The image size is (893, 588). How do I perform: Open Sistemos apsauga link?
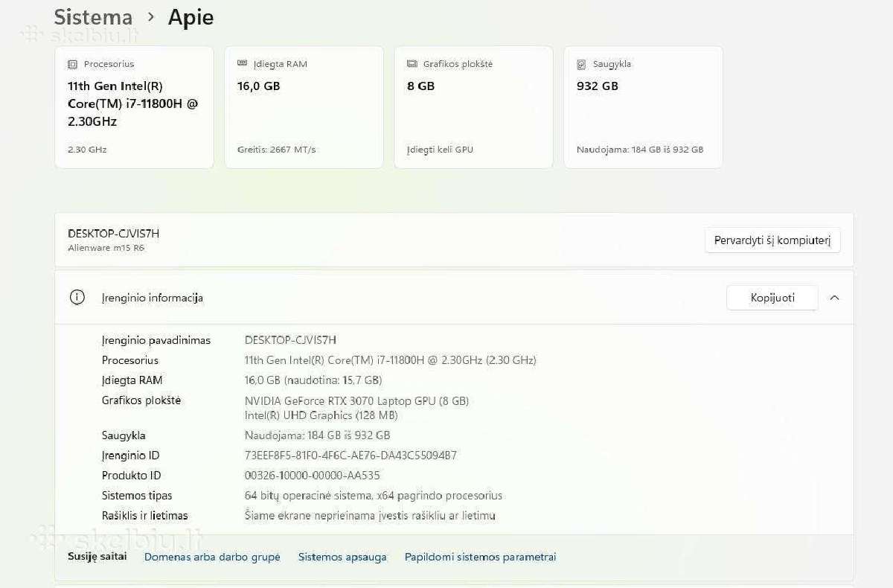pyautogui.click(x=342, y=557)
